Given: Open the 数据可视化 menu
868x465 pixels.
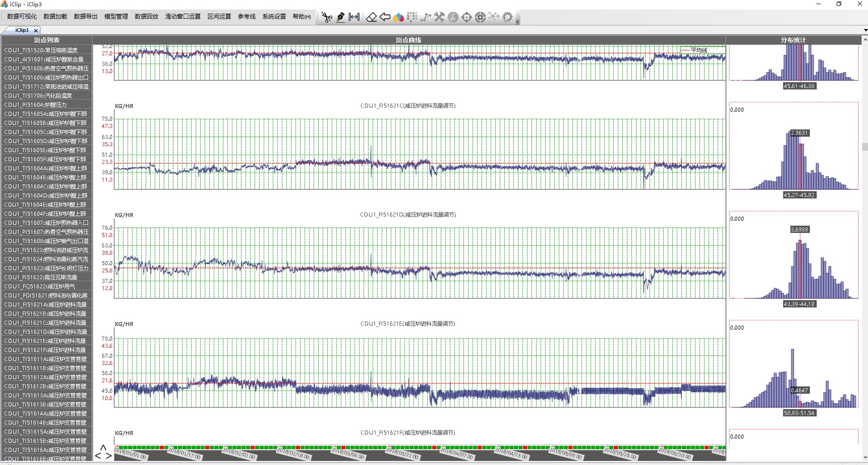Looking at the screenshot, I should coord(22,16).
